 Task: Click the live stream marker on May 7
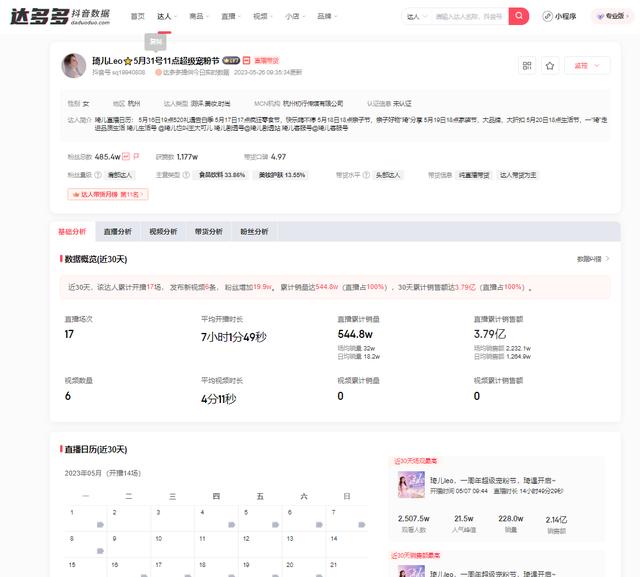(362, 524)
